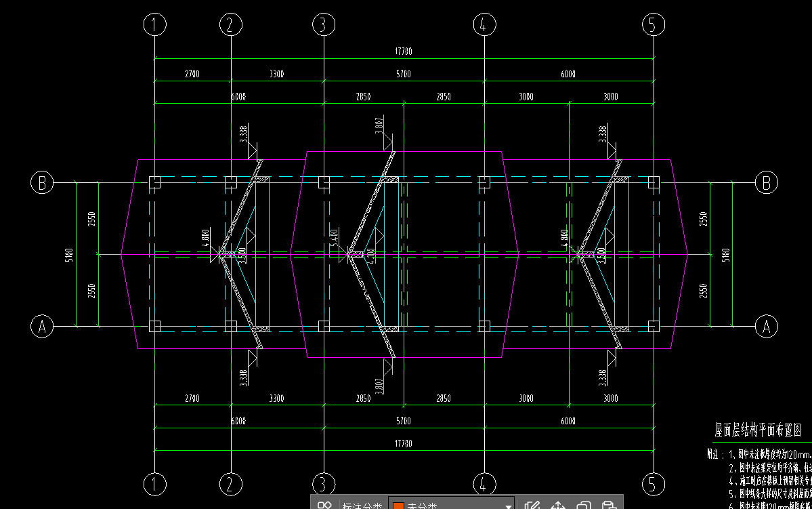Screen dimensions: 812x509
Task: Click the edit pencil icon in annotation toolbar
Action: pyautogui.click(x=532, y=505)
